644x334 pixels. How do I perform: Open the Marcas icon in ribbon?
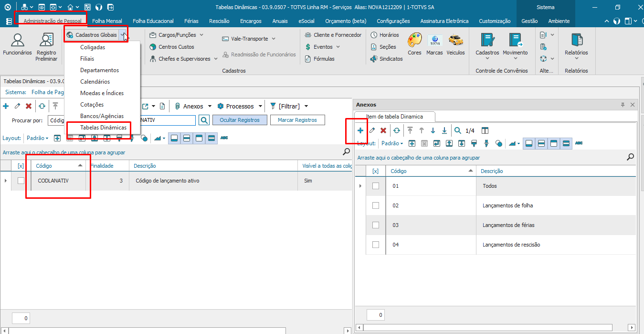click(434, 44)
